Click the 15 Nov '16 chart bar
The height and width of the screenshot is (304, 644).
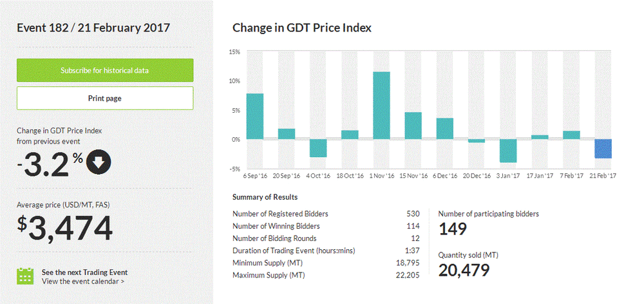click(413, 126)
